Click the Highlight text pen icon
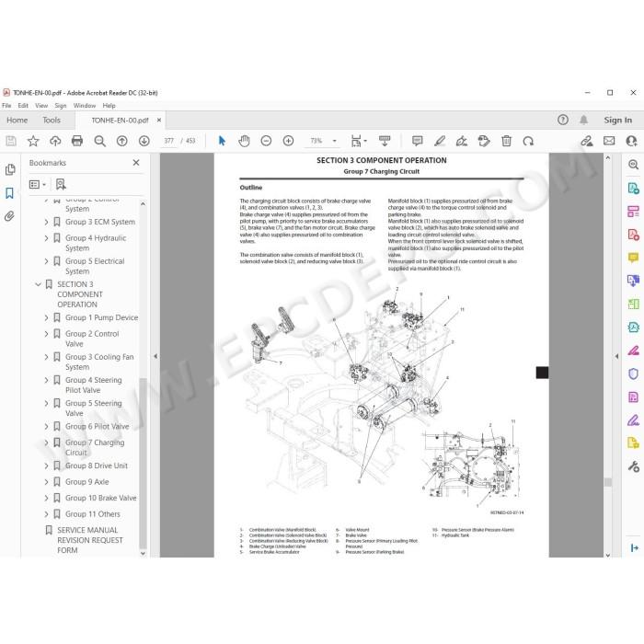Screen dimensions: 644x644 (x=440, y=141)
